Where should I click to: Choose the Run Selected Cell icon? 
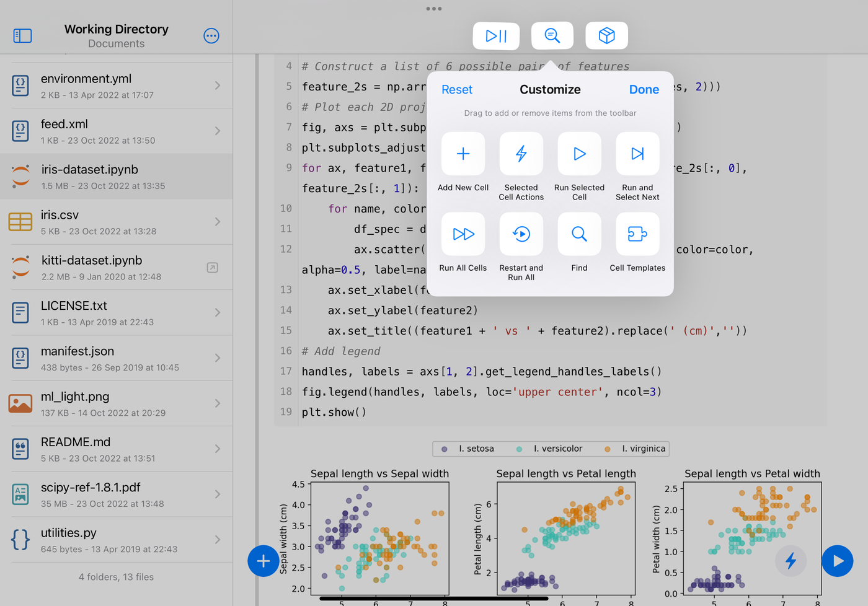[579, 154]
